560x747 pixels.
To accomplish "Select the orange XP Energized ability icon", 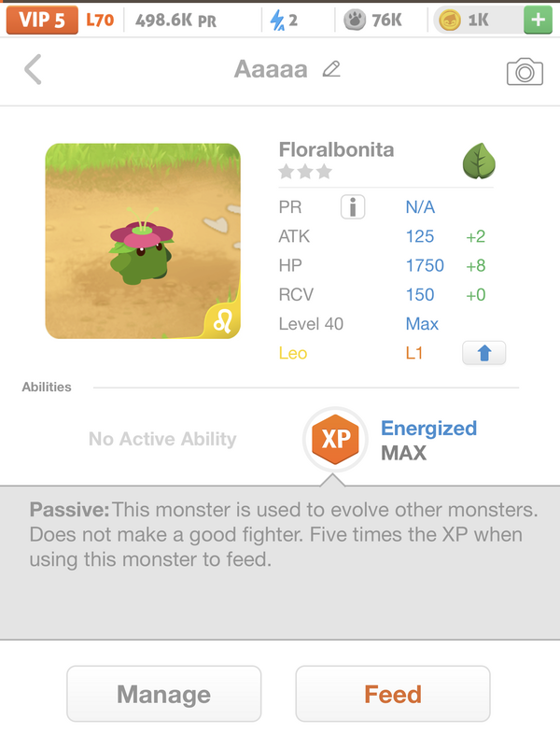I will [335, 440].
